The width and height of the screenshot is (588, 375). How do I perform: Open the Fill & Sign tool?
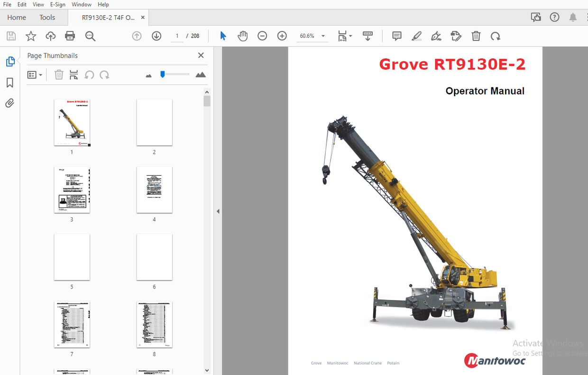[x=436, y=36]
